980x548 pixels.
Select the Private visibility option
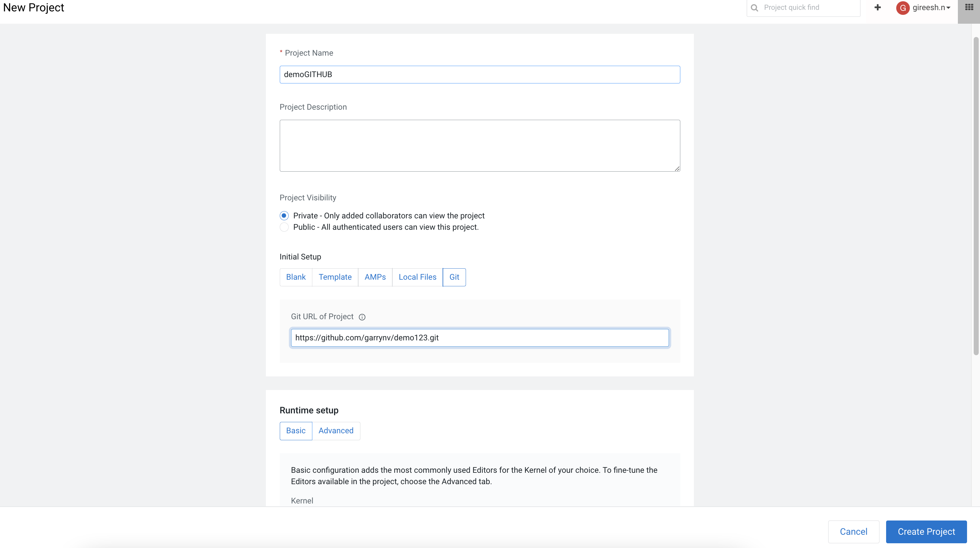coord(284,215)
